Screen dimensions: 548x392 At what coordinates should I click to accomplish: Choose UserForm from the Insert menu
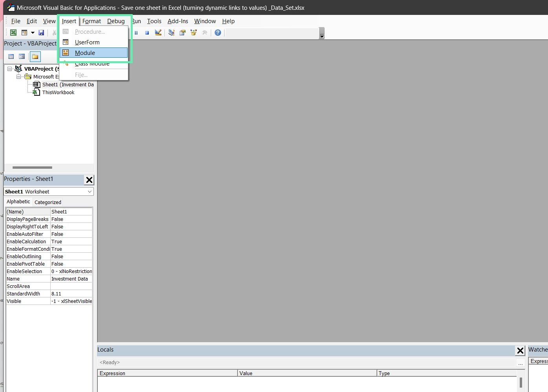coord(94,42)
